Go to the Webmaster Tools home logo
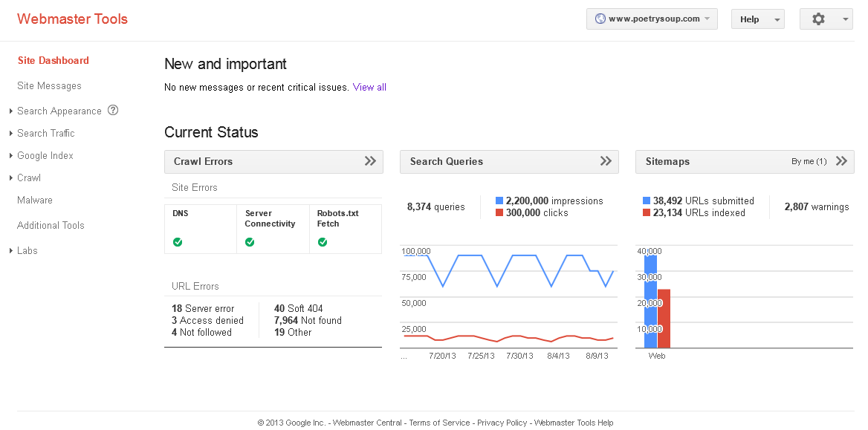 pos(73,19)
